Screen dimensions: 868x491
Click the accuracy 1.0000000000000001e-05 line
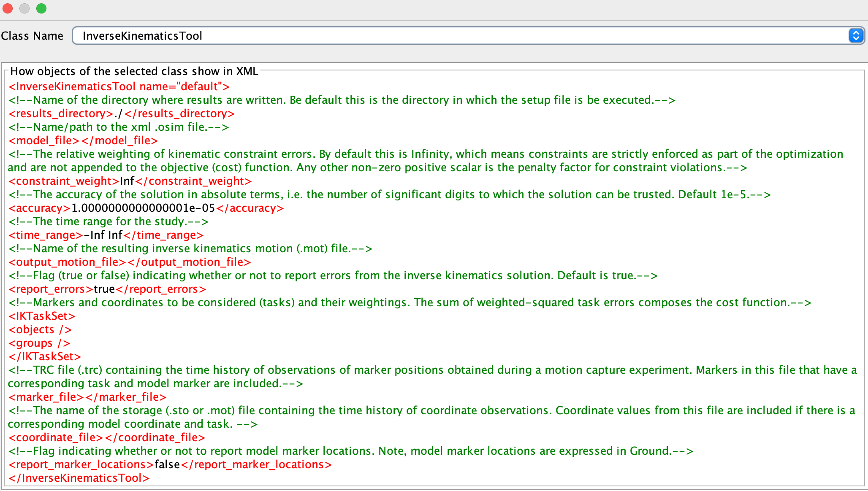146,208
